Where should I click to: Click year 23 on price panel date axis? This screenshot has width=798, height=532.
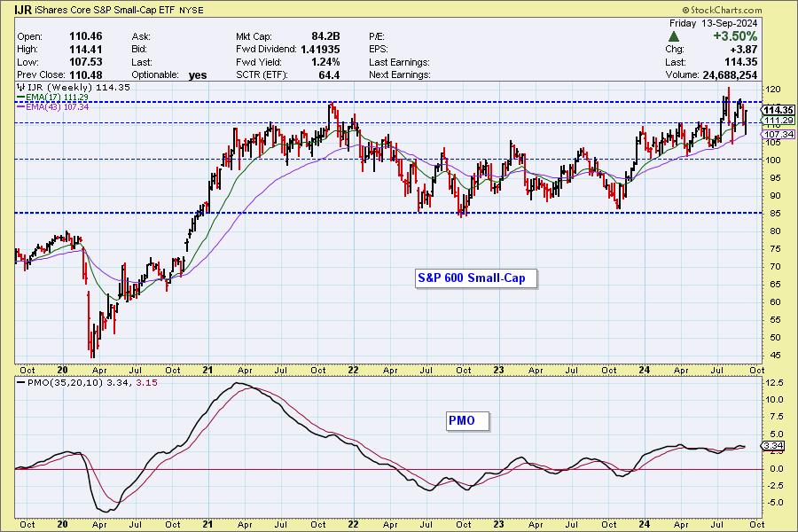(498, 370)
